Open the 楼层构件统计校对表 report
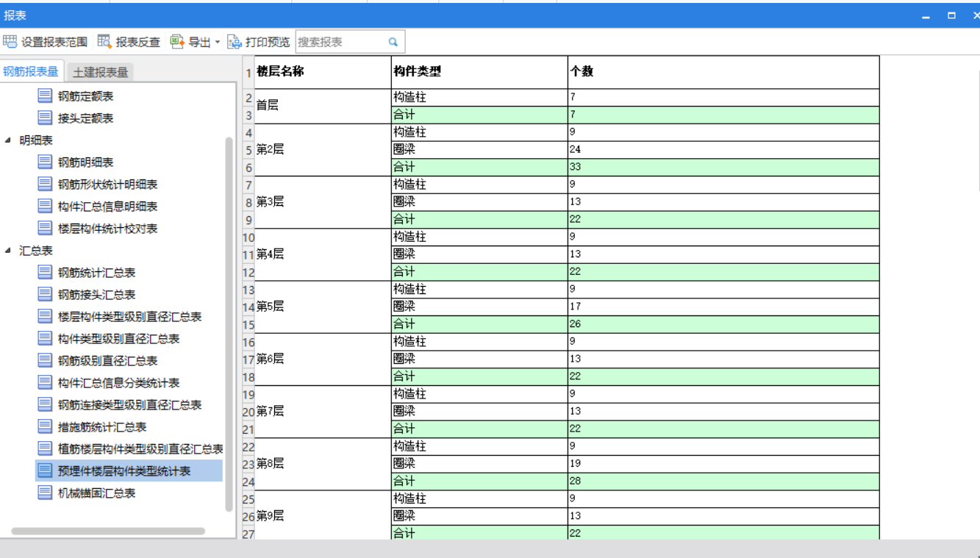The image size is (980, 558). point(107,229)
